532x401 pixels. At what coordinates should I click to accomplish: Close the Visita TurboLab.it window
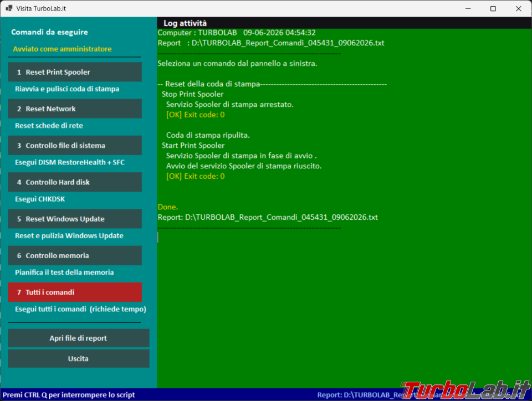(519, 8)
